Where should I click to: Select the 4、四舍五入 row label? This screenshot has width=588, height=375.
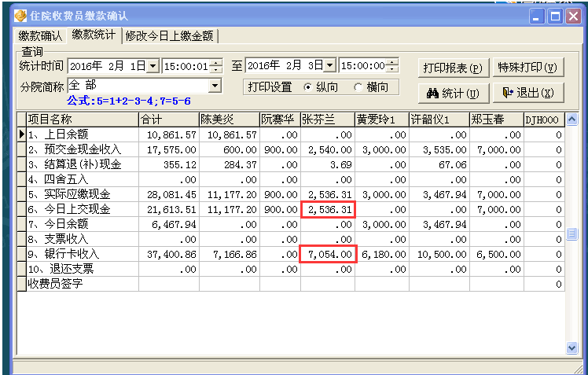click(83, 179)
